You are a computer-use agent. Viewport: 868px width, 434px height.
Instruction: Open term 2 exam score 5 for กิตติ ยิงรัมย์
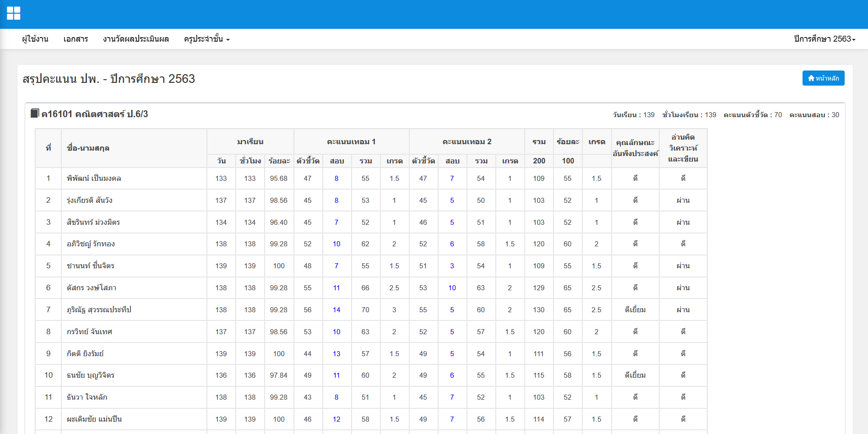tap(452, 354)
